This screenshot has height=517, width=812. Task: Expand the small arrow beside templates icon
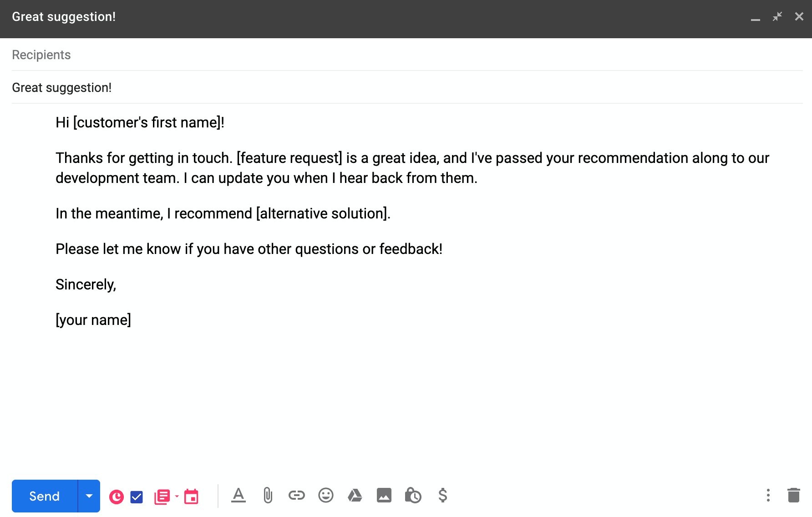(x=177, y=496)
